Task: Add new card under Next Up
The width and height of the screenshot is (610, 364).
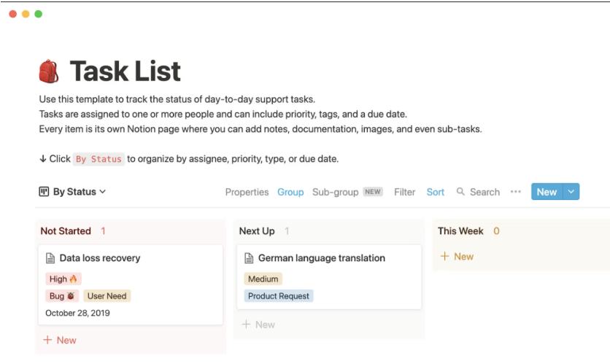Action: coord(259,325)
